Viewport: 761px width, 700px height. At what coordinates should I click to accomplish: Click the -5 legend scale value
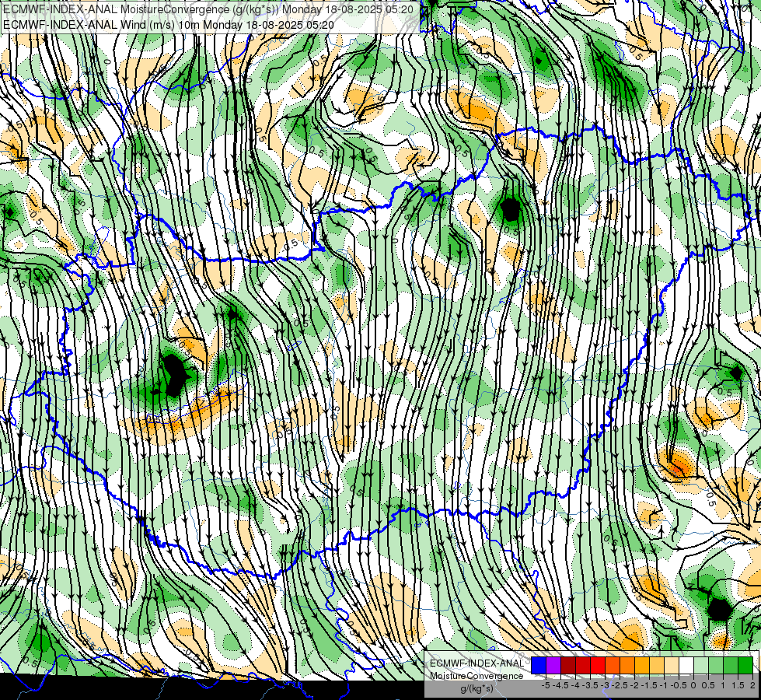[546, 685]
